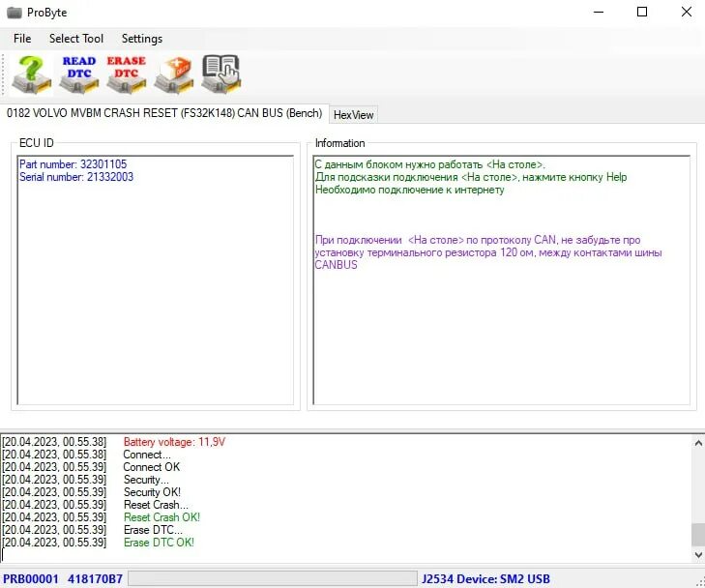Open the File menu

click(x=22, y=39)
